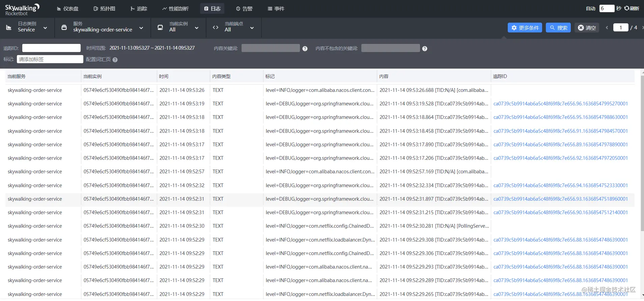644x301 pixels.
Task: Click tag cell for the 09:52:32 row
Action: tap(319, 185)
